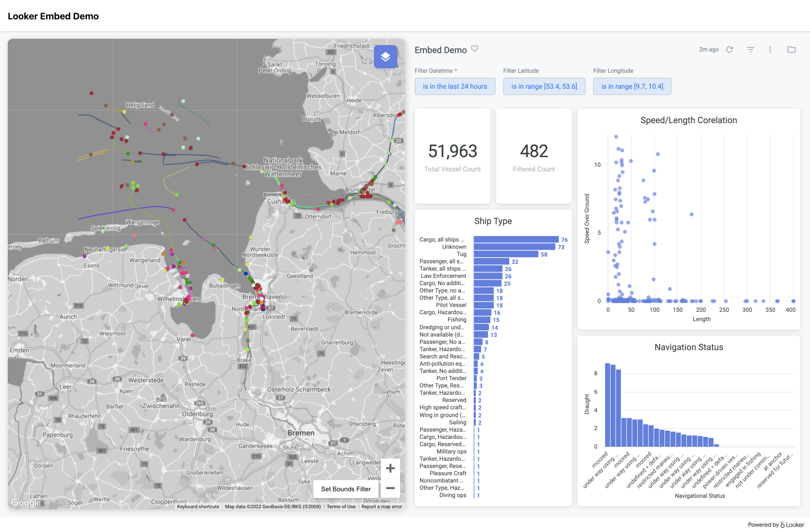
Task: Open the dashboard more actions menu
Action: (x=770, y=49)
